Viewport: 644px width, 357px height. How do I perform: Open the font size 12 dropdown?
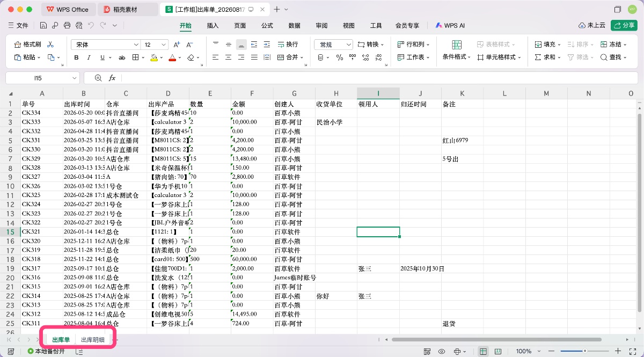pos(164,45)
